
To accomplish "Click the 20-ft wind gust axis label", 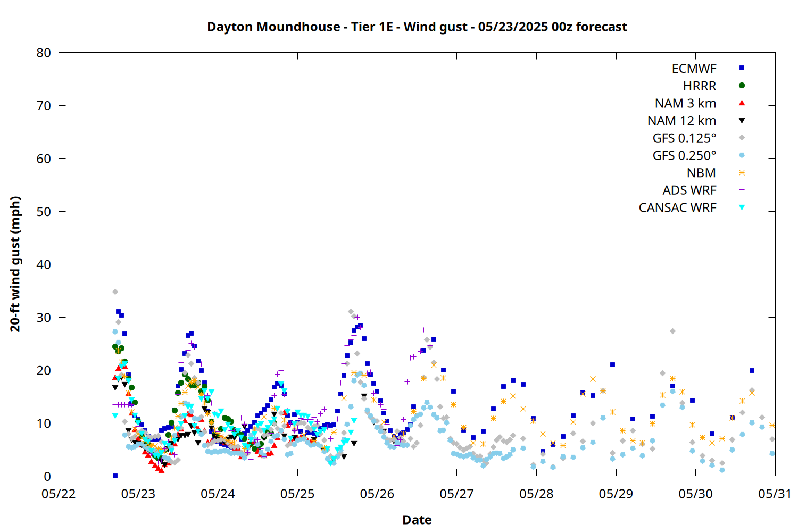I will pos(15,264).
